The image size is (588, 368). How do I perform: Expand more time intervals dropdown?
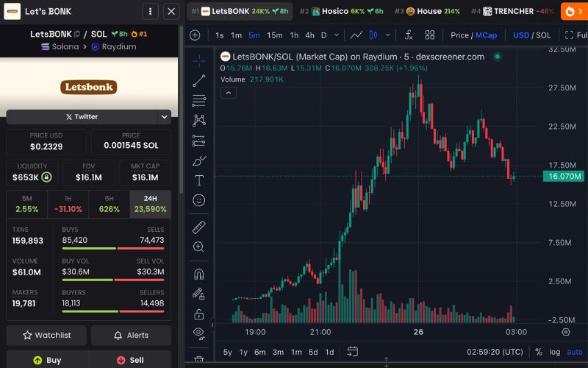[x=337, y=35]
